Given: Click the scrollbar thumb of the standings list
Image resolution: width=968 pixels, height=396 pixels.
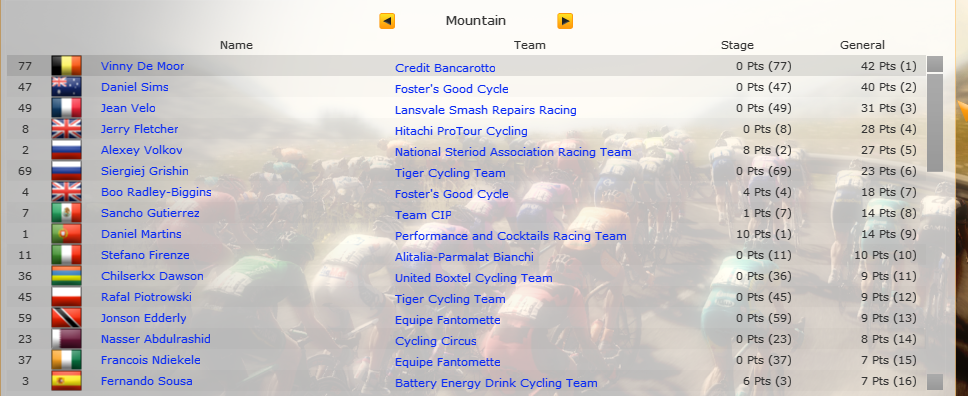Looking at the screenshot, I should pos(935,123).
